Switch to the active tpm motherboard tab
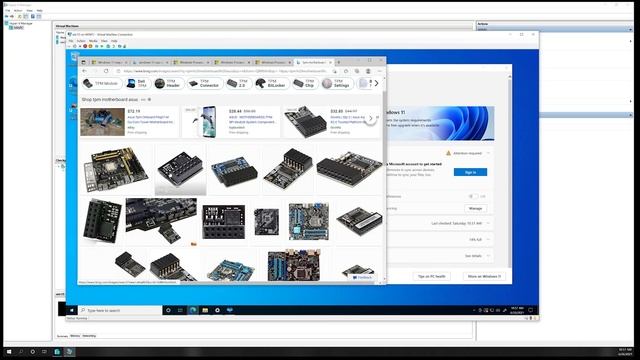 pyautogui.click(x=313, y=62)
